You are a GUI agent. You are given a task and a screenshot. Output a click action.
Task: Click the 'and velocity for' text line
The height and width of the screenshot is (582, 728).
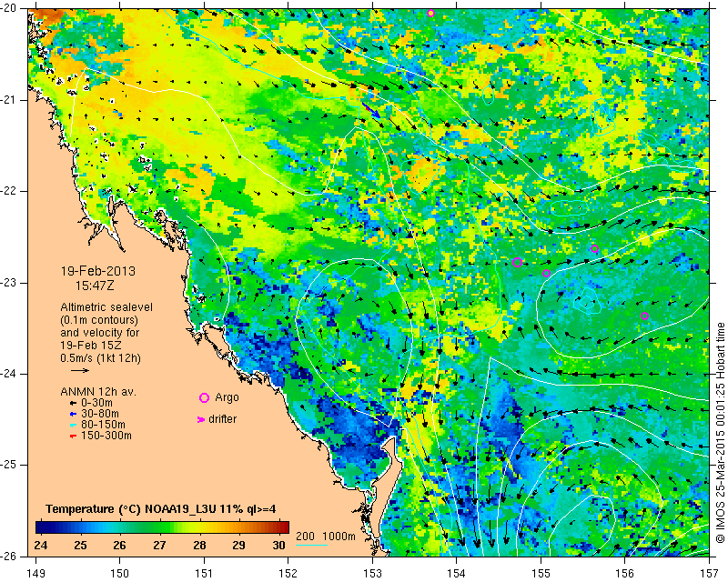100,333
